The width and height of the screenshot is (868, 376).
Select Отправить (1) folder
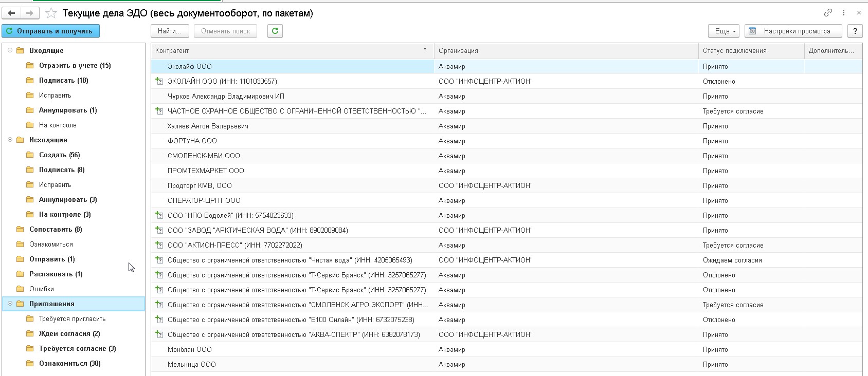[52, 259]
